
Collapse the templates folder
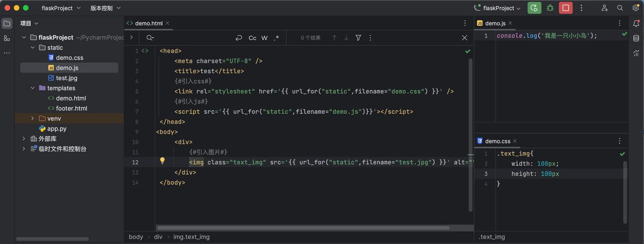click(x=33, y=88)
